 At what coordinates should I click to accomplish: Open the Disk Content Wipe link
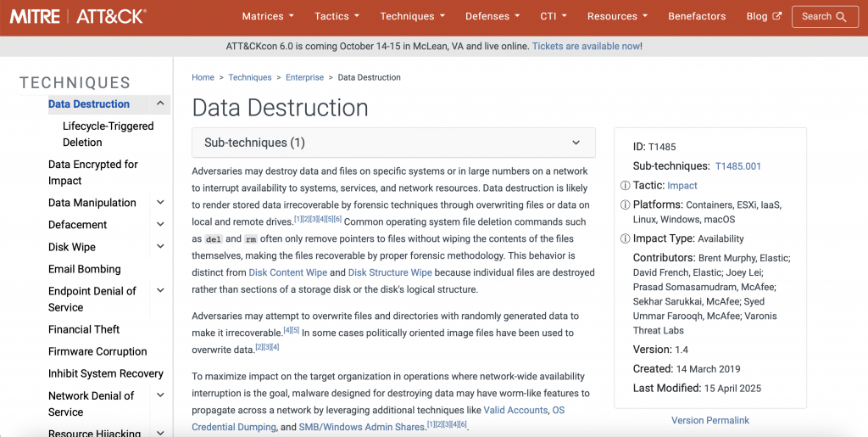point(288,272)
